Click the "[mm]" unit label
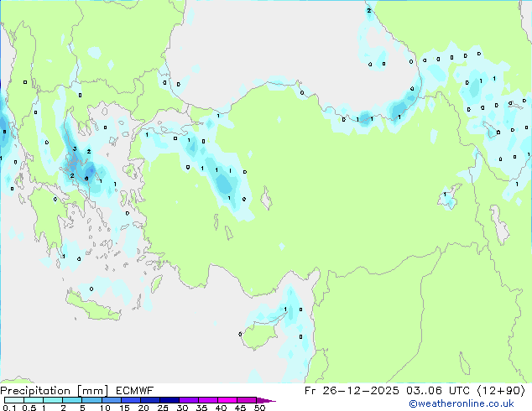The image size is (532, 411). 93,391
